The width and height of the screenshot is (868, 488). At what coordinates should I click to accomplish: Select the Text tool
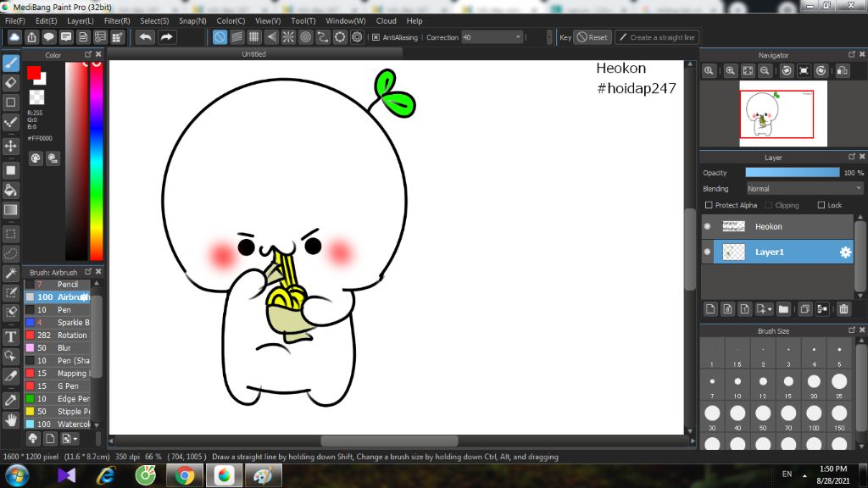point(10,337)
